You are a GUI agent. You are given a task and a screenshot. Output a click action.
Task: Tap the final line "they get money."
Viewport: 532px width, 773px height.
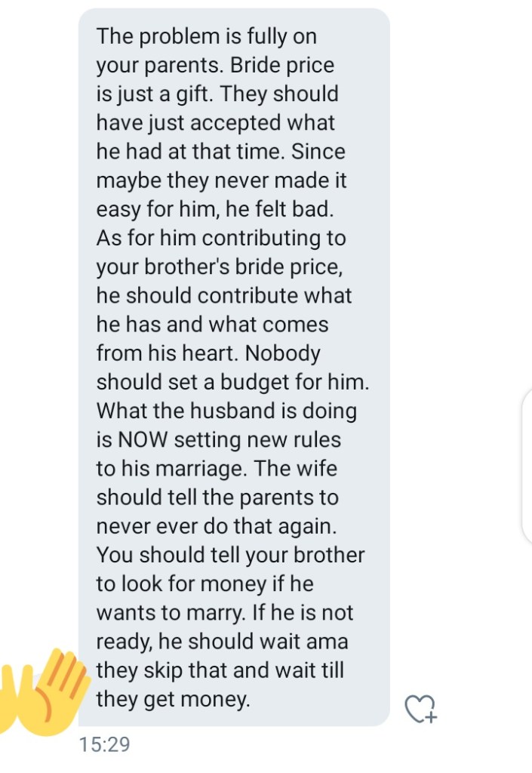174,700
